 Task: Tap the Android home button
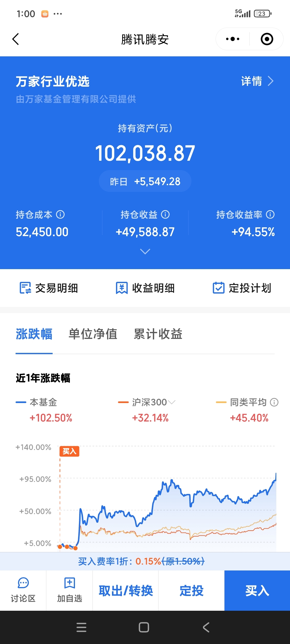pyautogui.click(x=144, y=627)
